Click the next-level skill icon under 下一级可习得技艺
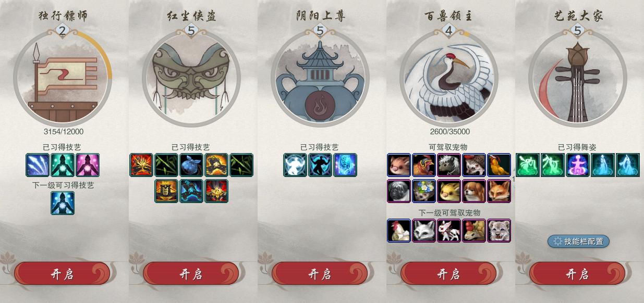Viewport: 644px width, 303px height. point(63,203)
